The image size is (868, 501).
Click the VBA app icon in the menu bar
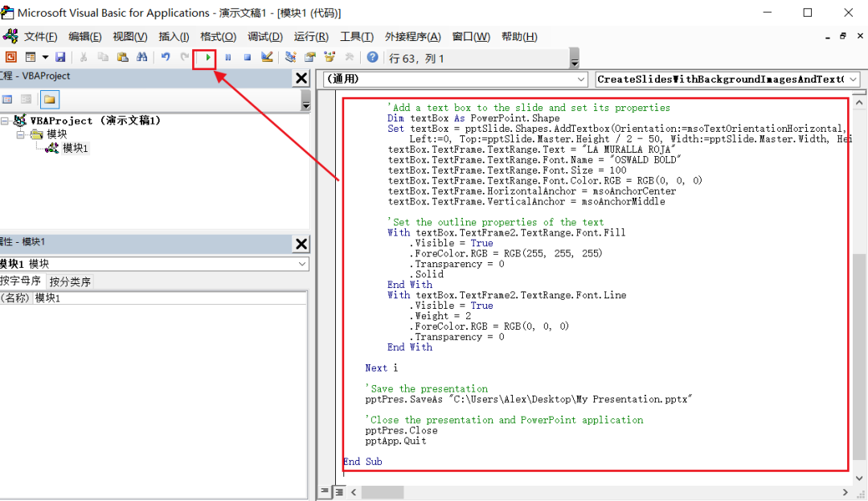(10, 36)
